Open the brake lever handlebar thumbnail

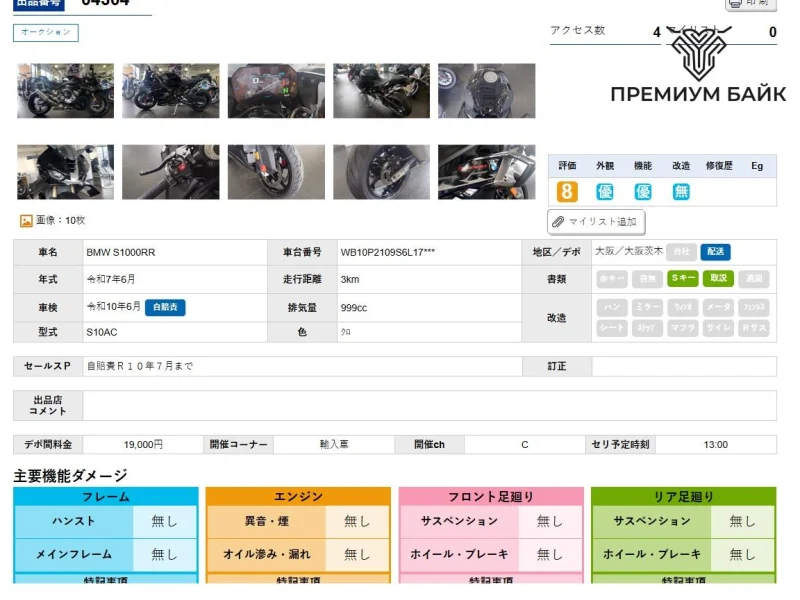[x=170, y=172]
